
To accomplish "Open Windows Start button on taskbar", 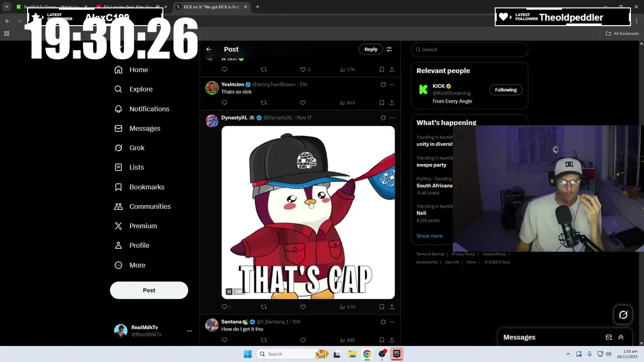I will tap(248, 354).
